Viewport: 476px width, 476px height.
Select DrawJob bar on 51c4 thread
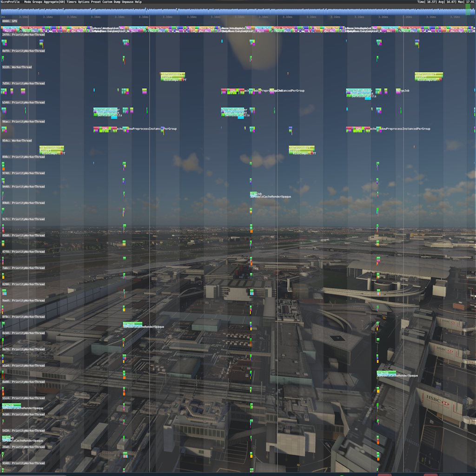pyautogui.click(x=12, y=405)
